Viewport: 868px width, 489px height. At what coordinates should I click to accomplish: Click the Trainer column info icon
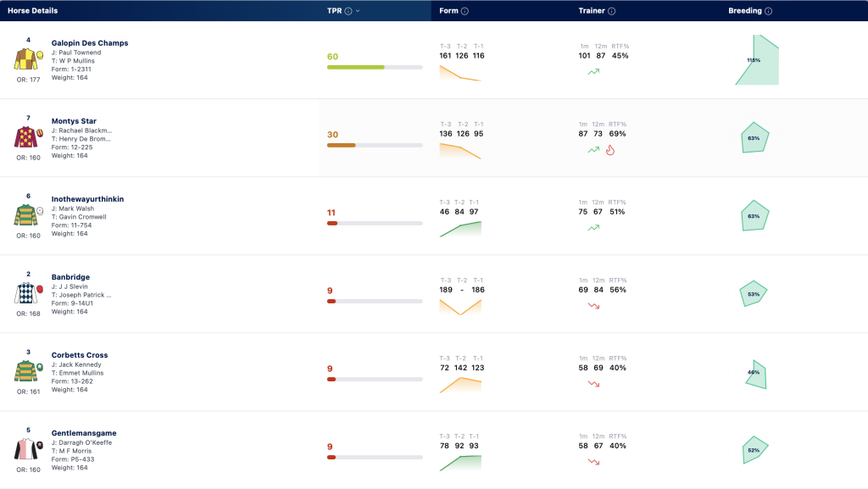click(612, 11)
